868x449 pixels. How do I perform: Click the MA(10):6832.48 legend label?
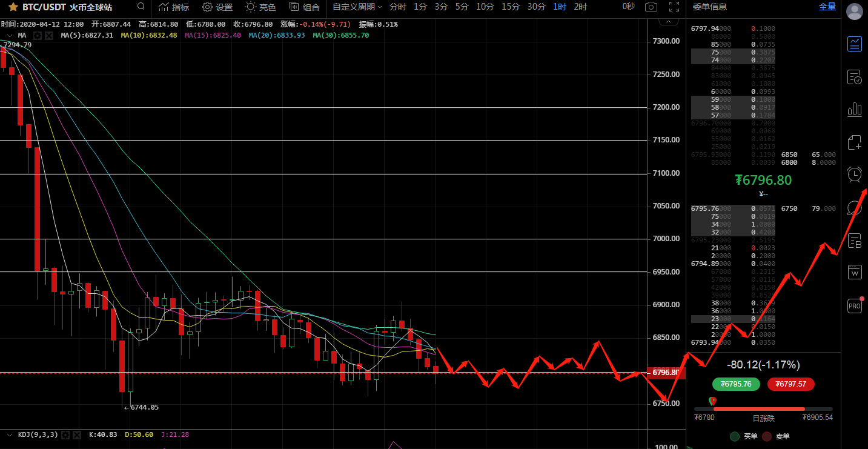(149, 36)
